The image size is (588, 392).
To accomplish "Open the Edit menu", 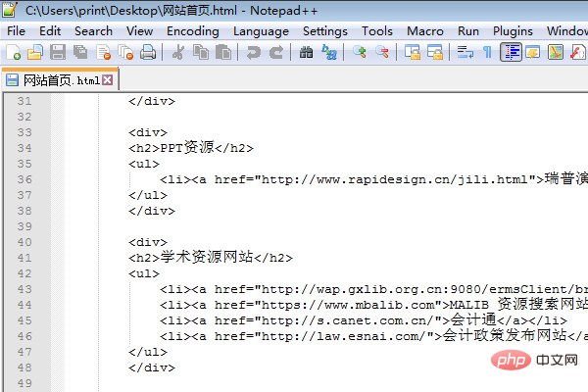I will click(50, 31).
